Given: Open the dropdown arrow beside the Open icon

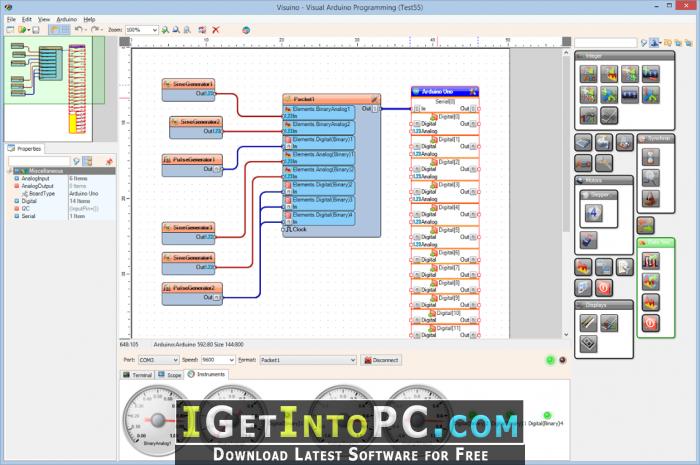Looking at the screenshot, I should point(29,30).
